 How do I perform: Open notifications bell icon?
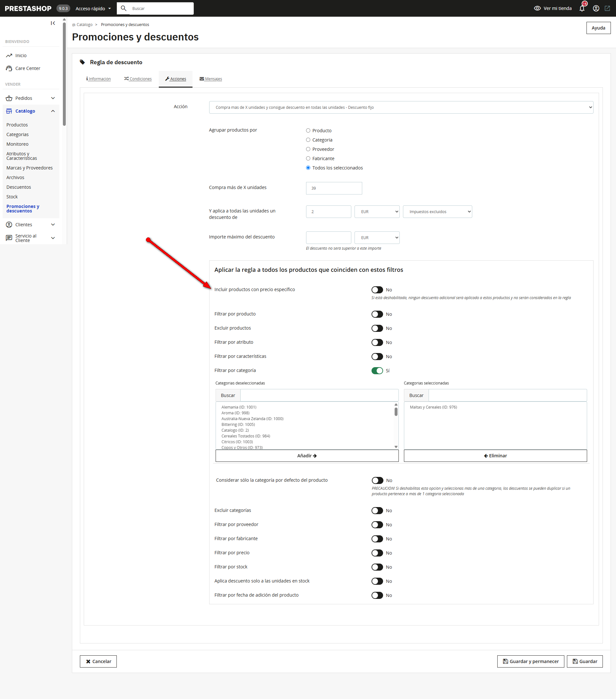(582, 8)
